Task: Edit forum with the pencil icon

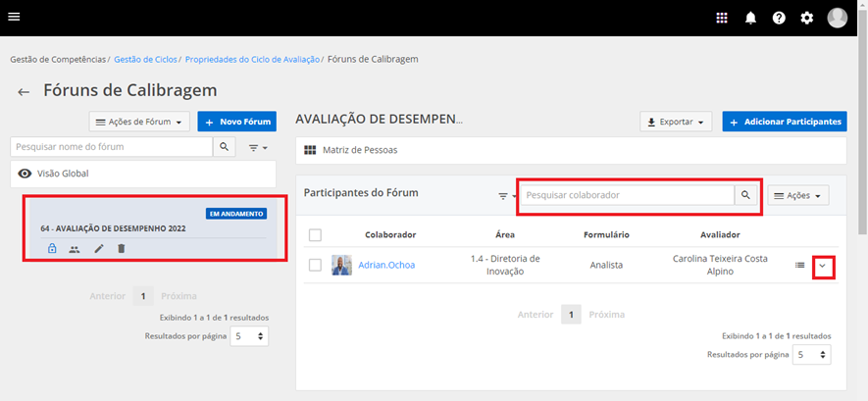Action: click(98, 249)
